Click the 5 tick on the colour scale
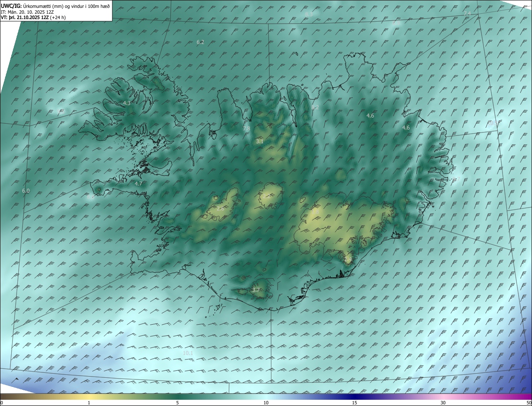The image size is (532, 406). coord(177,403)
